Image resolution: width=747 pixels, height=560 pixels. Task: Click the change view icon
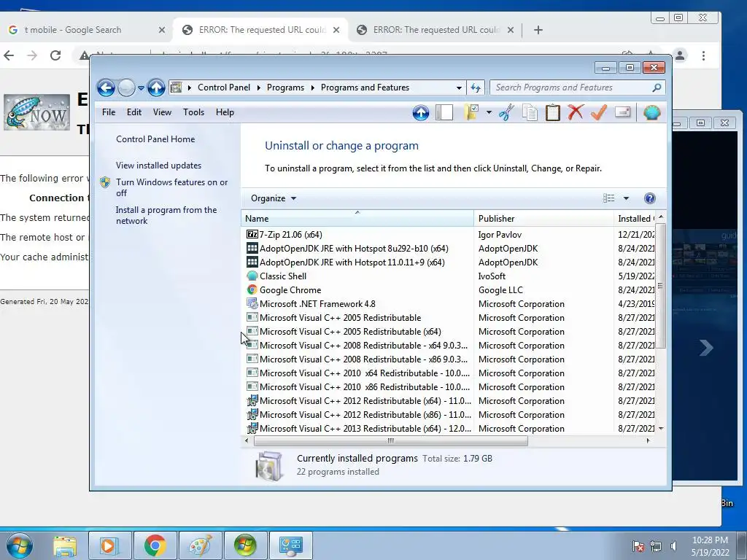pos(609,198)
